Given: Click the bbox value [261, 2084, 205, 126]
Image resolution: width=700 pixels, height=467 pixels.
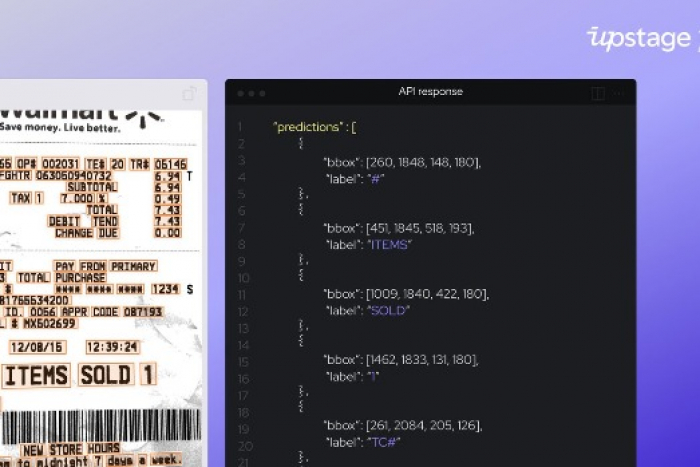Looking at the screenshot, I should [424, 425].
